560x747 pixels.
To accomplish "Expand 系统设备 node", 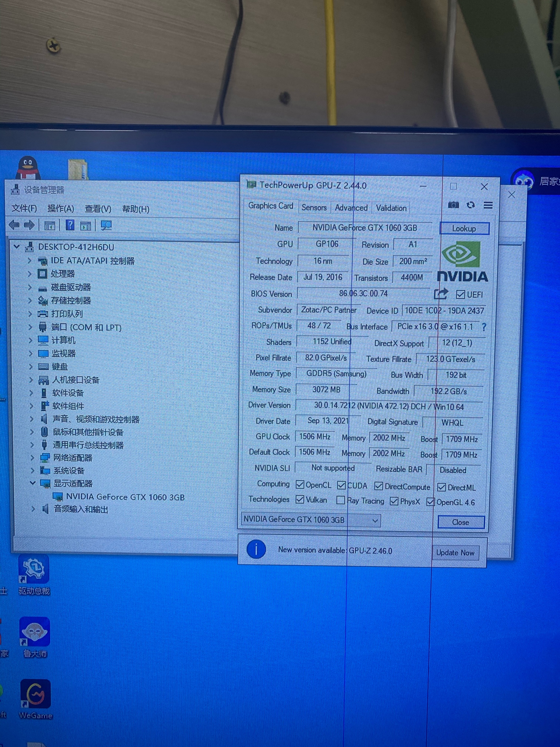I will 32,471.
